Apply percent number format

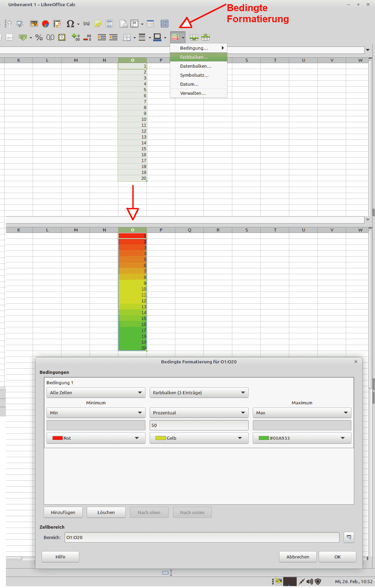[39, 37]
